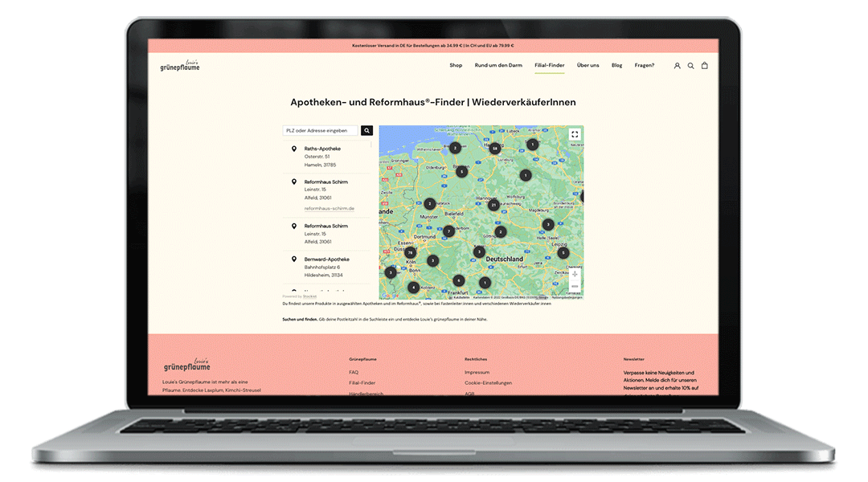Open the shopping bag cart icon

tap(705, 66)
